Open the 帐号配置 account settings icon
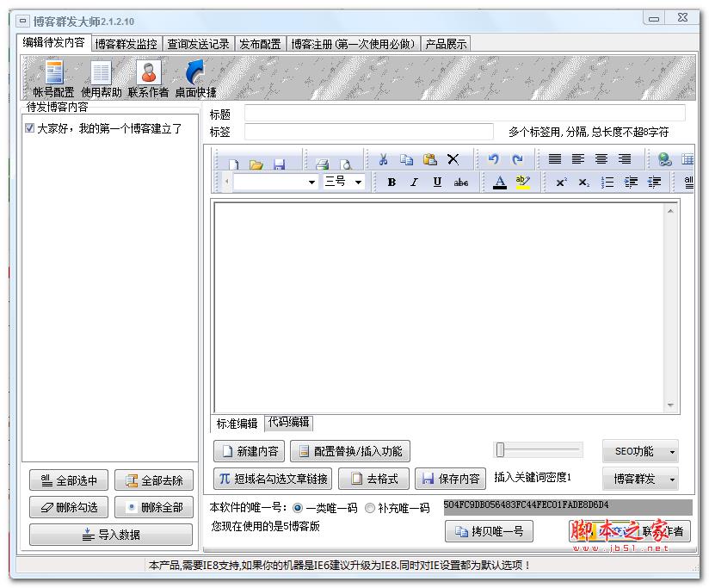The height and width of the screenshot is (588, 709). point(53,77)
